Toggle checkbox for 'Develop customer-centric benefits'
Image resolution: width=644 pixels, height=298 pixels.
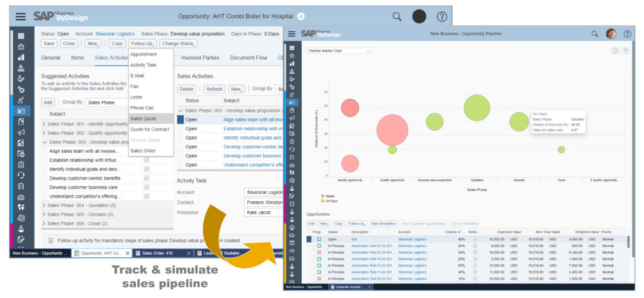tap(147, 178)
